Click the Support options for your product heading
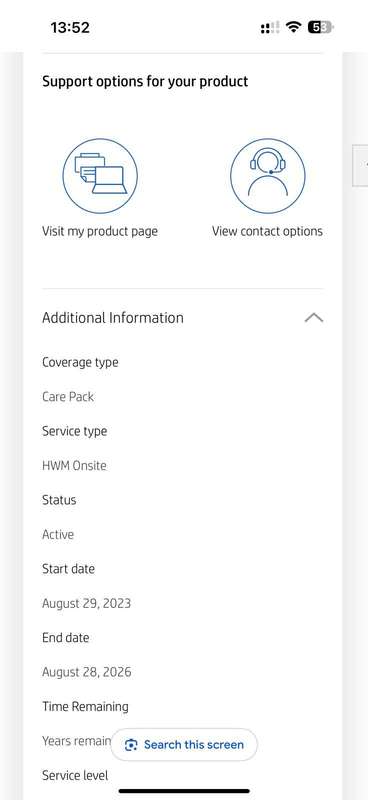The image size is (368, 800). pos(145,82)
